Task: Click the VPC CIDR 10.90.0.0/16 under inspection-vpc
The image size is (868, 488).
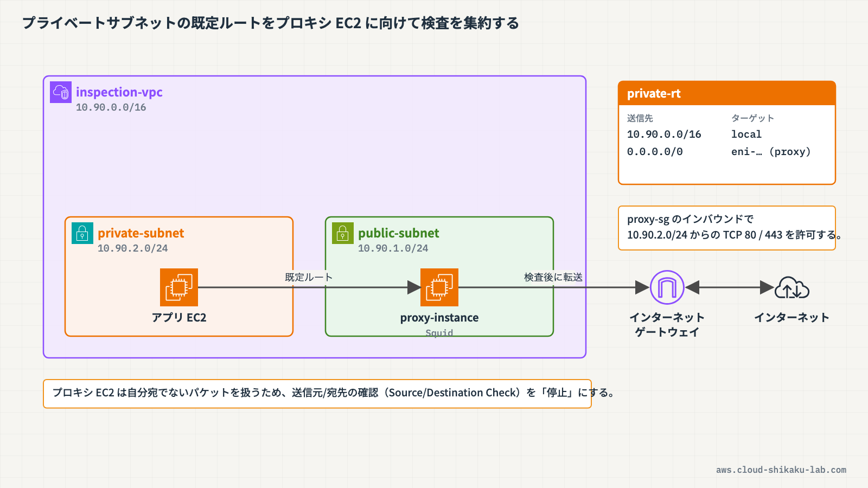Action: coord(111,107)
